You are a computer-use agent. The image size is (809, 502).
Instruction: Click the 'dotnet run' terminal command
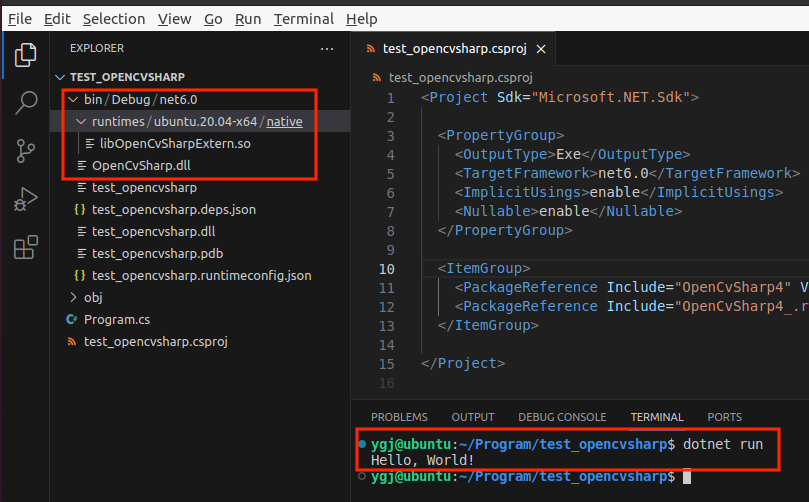pos(723,444)
